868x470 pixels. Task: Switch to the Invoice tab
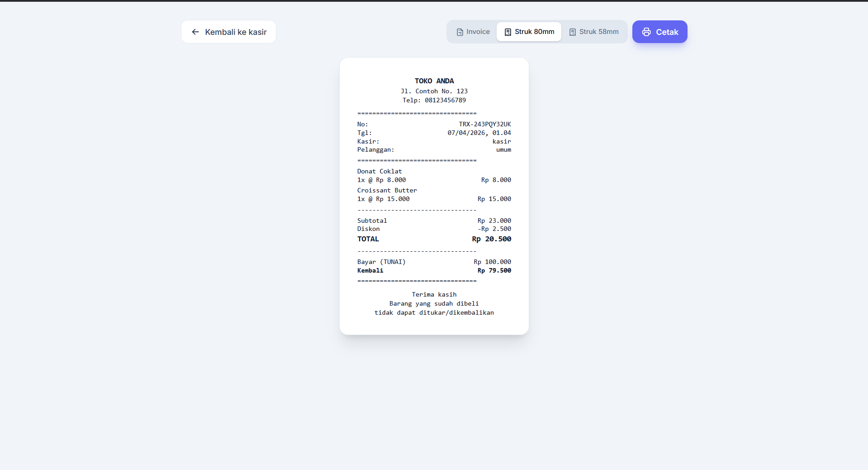point(473,32)
